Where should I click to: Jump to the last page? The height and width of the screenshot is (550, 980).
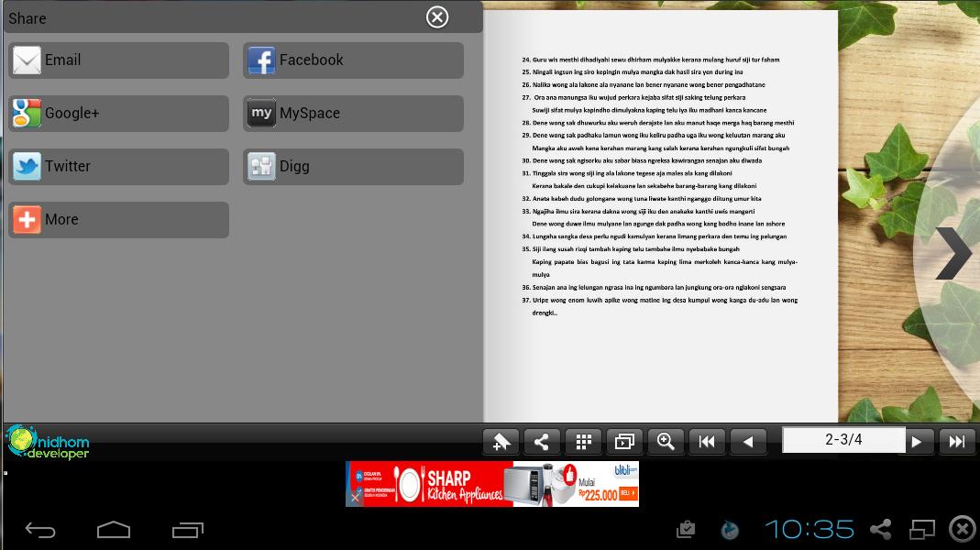pyautogui.click(x=957, y=442)
